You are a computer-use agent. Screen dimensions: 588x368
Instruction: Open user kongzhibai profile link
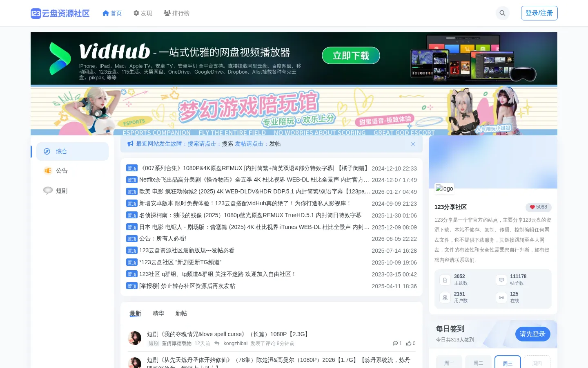235,343
